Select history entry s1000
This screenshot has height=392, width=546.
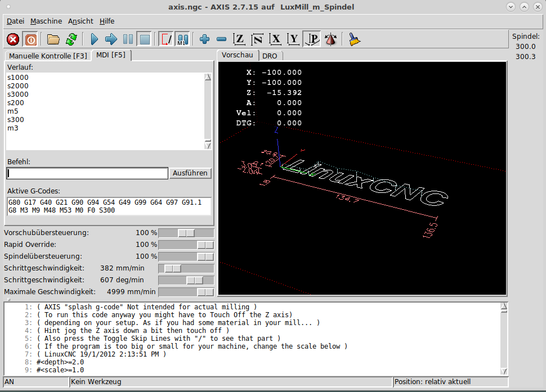(18, 78)
